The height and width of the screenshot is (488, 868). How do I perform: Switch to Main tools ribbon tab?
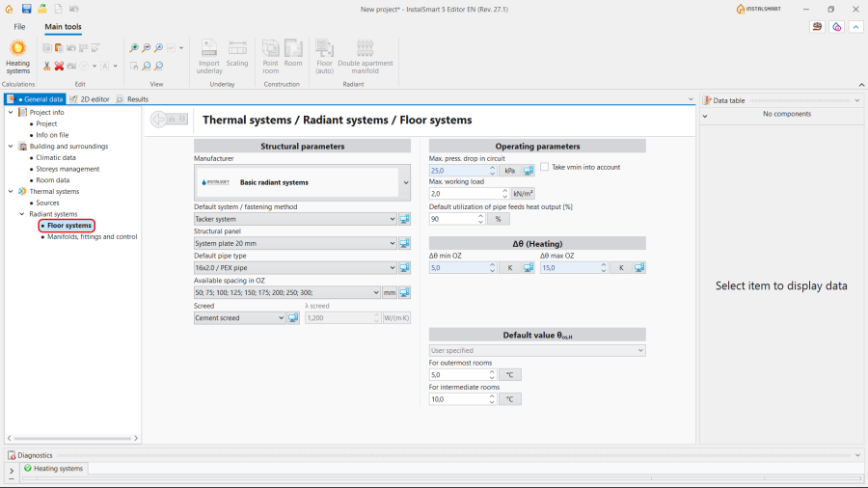pos(63,27)
